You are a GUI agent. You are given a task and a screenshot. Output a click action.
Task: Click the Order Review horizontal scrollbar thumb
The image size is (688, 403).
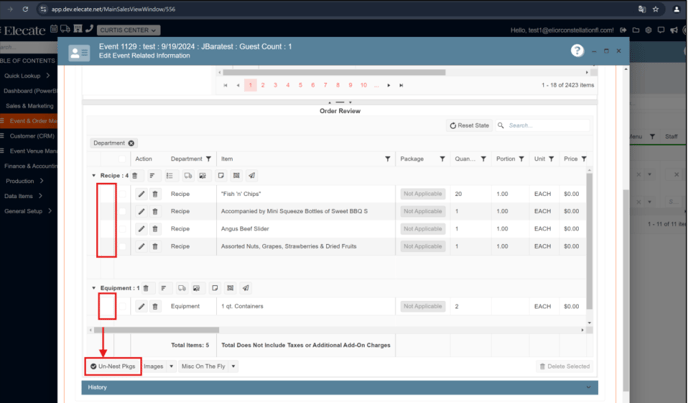pyautogui.click(x=156, y=330)
